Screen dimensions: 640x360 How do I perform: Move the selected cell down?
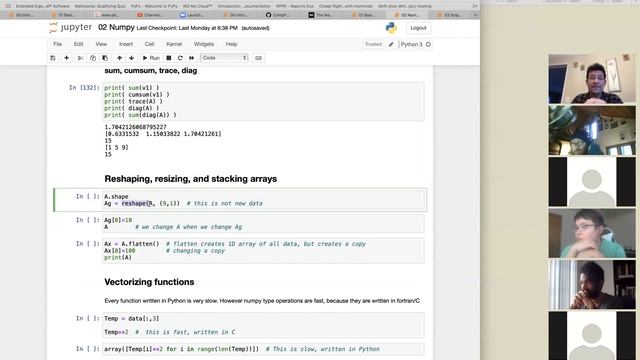(131, 58)
